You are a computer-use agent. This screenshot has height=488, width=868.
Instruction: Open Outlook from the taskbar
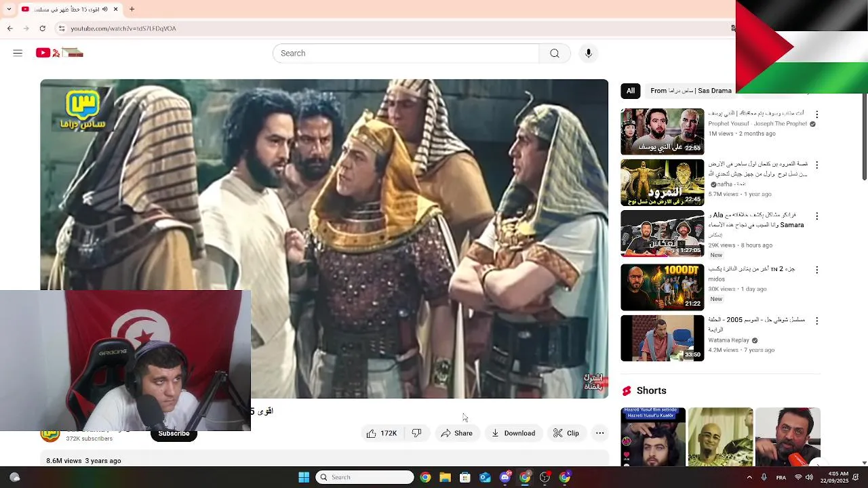[485, 477]
